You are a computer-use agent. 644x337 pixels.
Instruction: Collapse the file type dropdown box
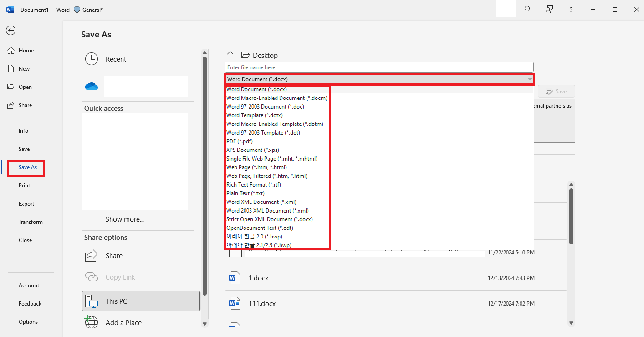pos(379,79)
